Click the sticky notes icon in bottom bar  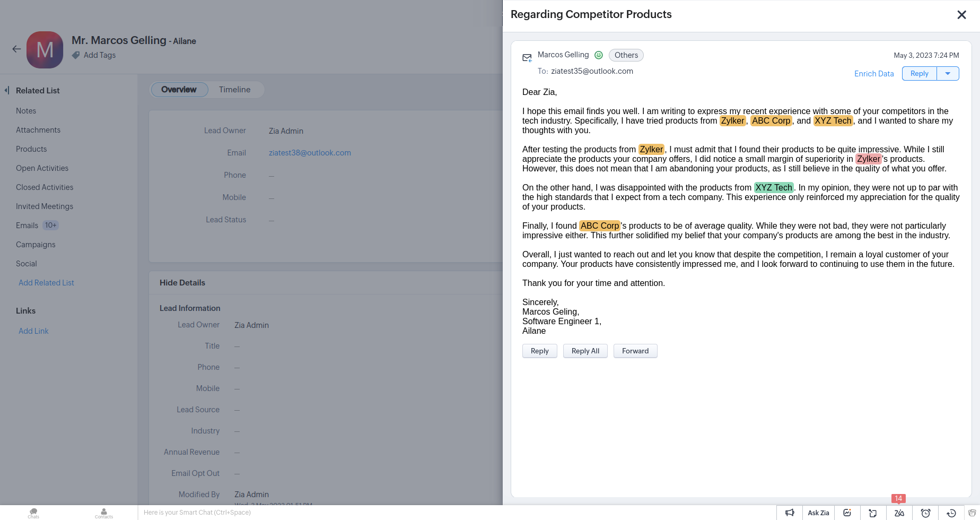(x=872, y=513)
